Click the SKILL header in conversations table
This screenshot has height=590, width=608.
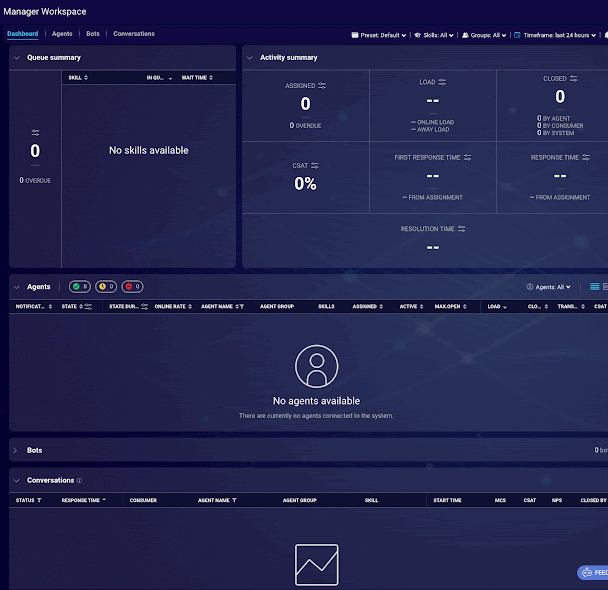(x=371, y=500)
